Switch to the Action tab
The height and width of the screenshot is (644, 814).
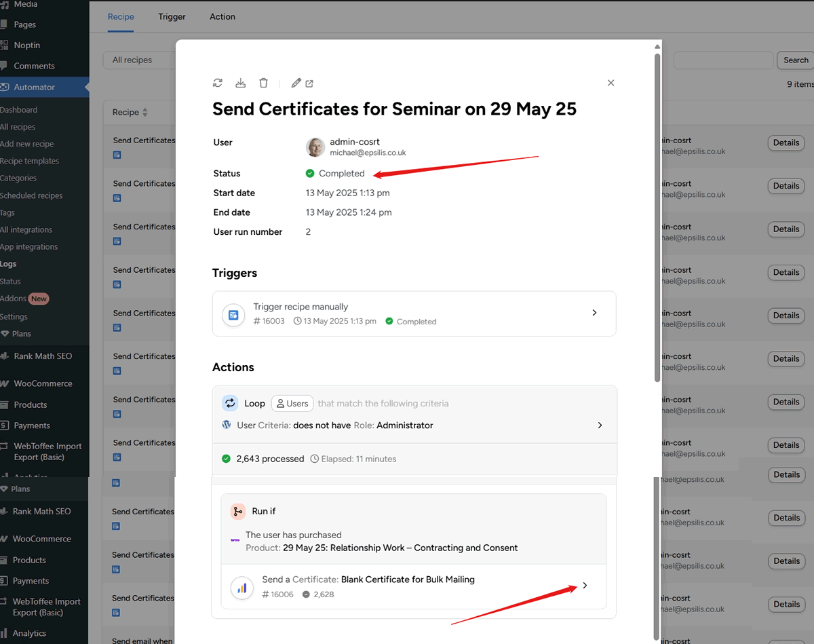point(222,16)
